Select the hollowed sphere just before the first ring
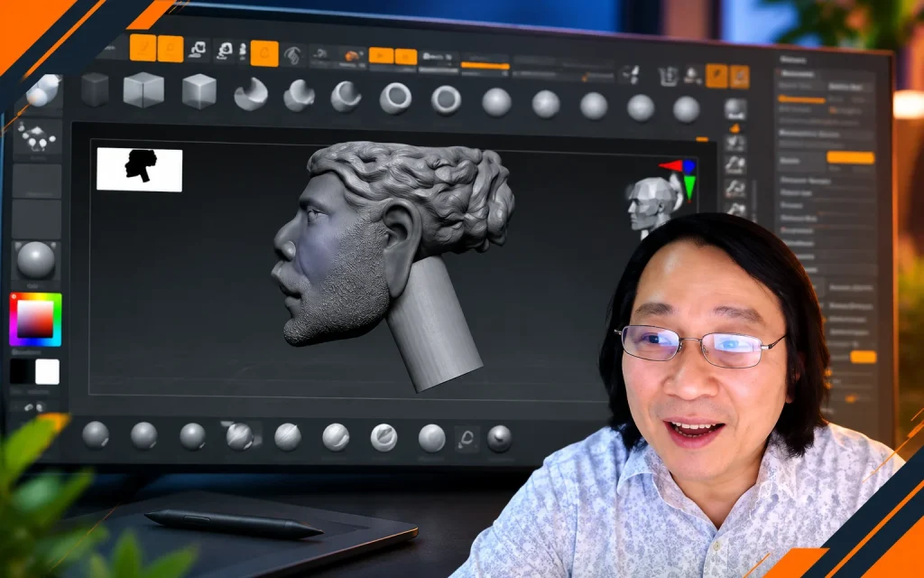 (x=346, y=97)
